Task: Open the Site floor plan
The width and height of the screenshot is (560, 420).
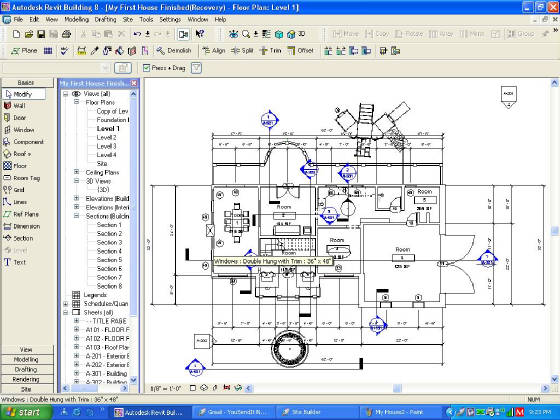Action: point(102,164)
